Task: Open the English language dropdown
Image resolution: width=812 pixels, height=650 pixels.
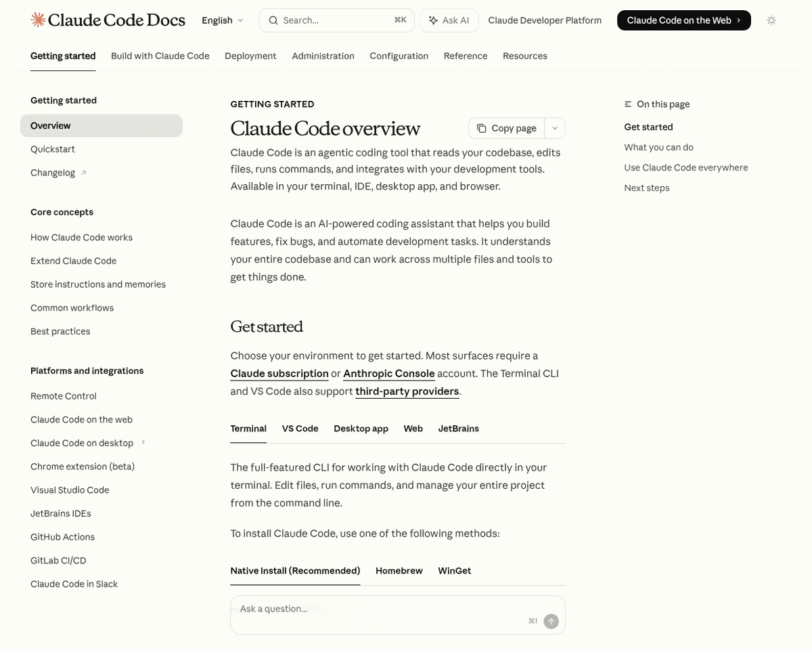Action: (x=222, y=20)
